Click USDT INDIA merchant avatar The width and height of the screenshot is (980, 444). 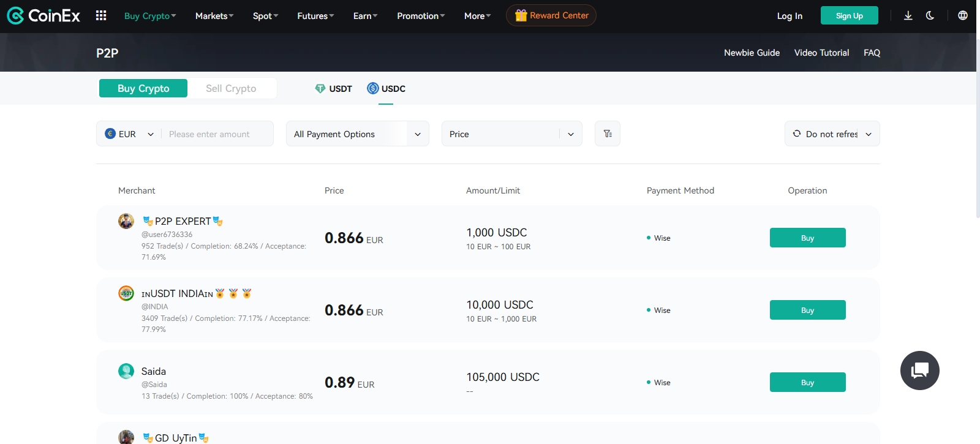[x=126, y=293]
